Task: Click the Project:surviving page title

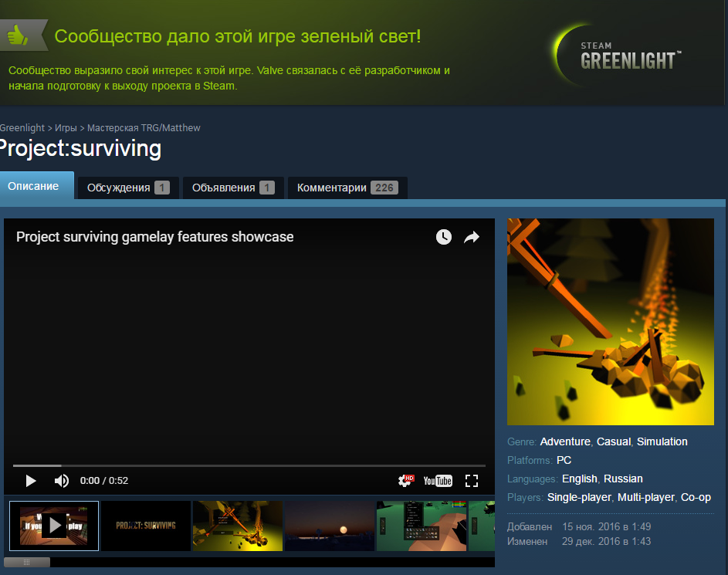Action: 80,149
